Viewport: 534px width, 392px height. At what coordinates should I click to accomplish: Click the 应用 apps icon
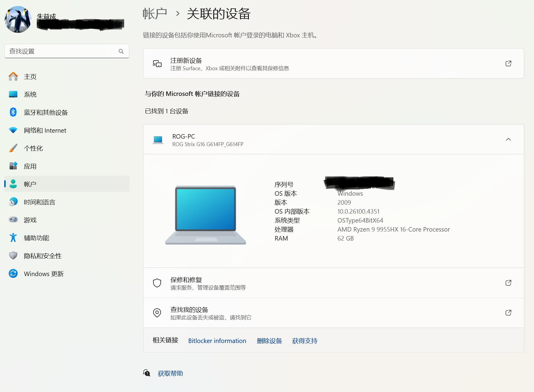[x=13, y=166]
